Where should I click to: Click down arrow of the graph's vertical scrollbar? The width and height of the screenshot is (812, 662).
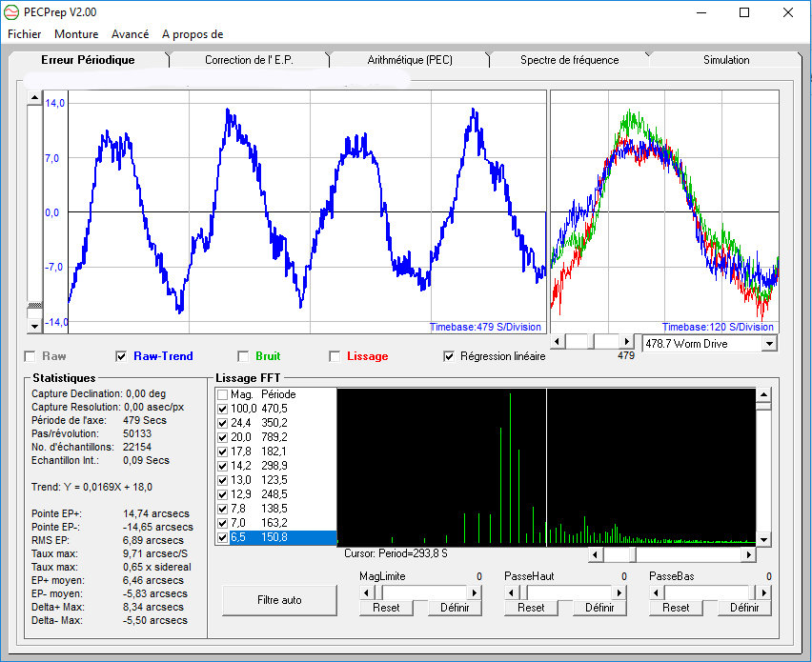pyautogui.click(x=34, y=326)
